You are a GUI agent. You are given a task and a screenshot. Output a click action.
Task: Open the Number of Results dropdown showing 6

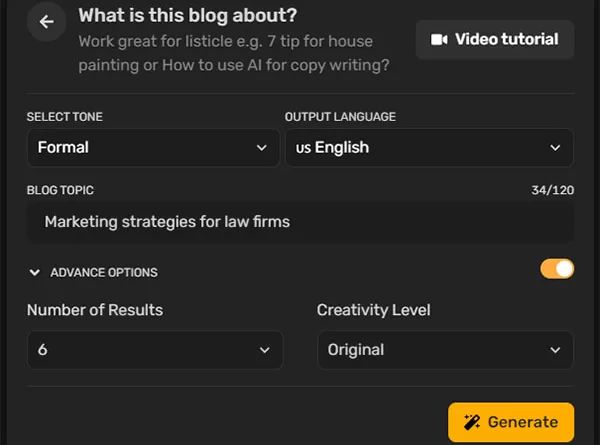(x=155, y=350)
